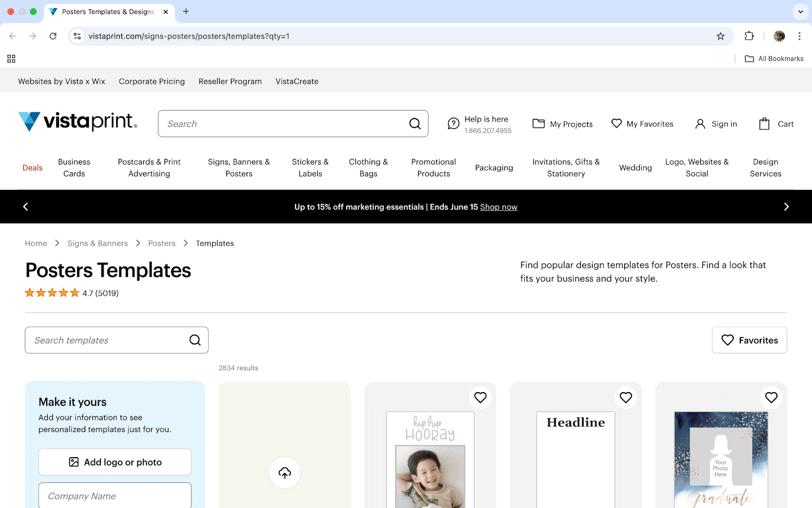
Task: Go back in the promo banner carousel
Action: tap(25, 206)
